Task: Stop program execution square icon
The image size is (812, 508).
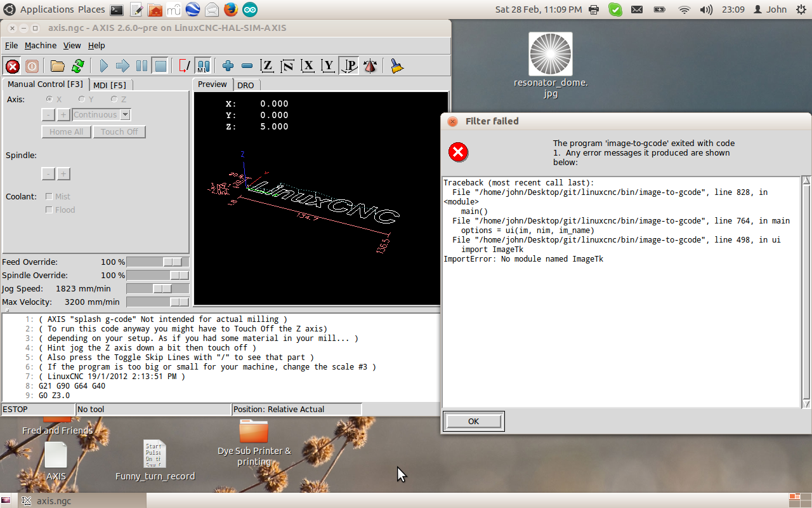Action: click(x=160, y=66)
